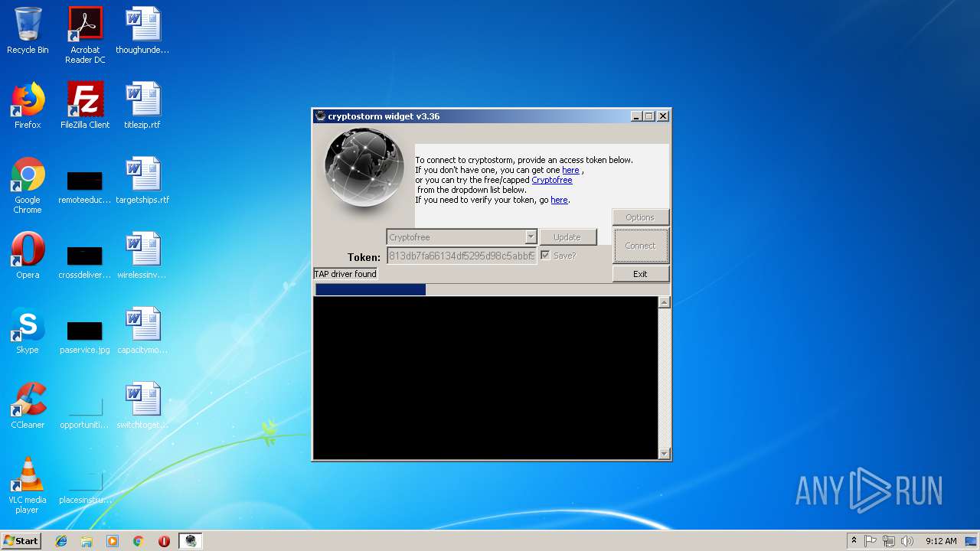This screenshot has height=551, width=980.
Task: Click the black log output area
Action: [x=485, y=378]
